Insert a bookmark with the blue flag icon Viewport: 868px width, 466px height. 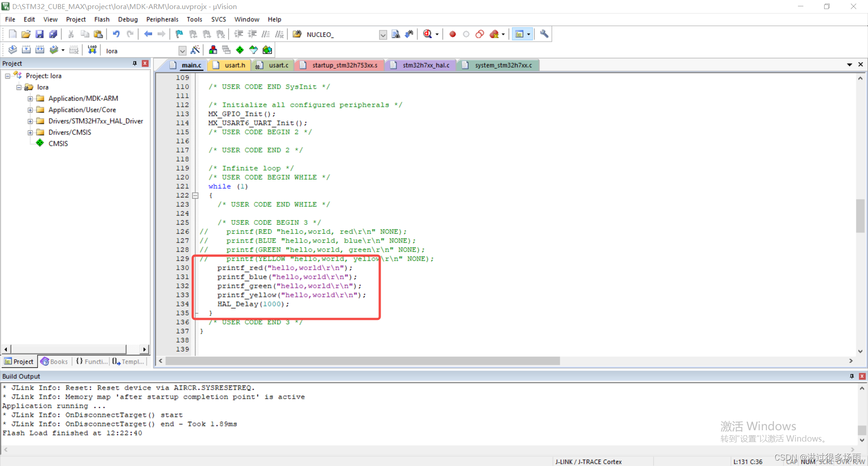pyautogui.click(x=179, y=34)
